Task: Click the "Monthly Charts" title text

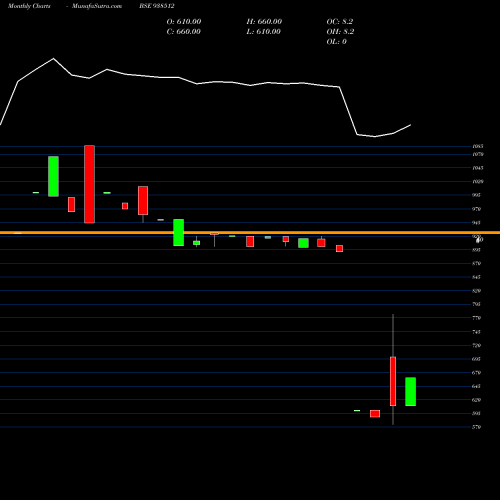Action: pyautogui.click(x=29, y=6)
